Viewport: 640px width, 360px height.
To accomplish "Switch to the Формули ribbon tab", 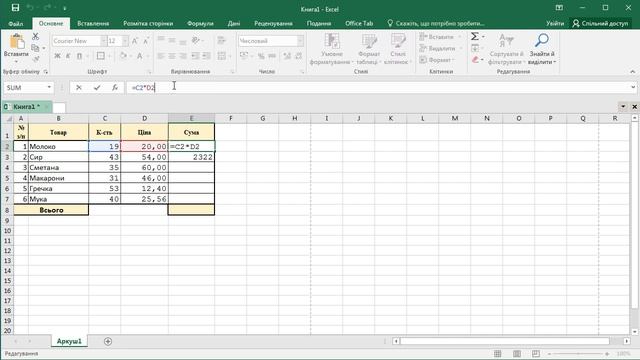I will (200, 23).
